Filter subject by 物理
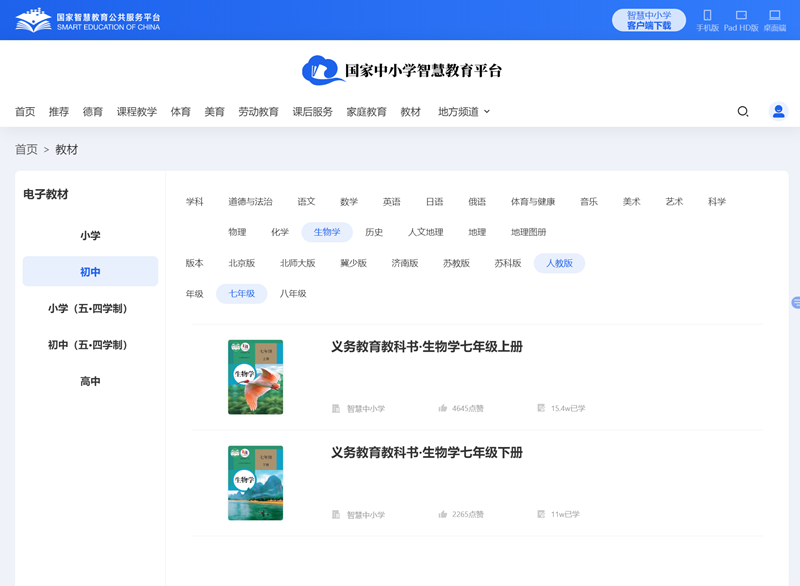Screen dimensions: 800x586 pos(237,232)
